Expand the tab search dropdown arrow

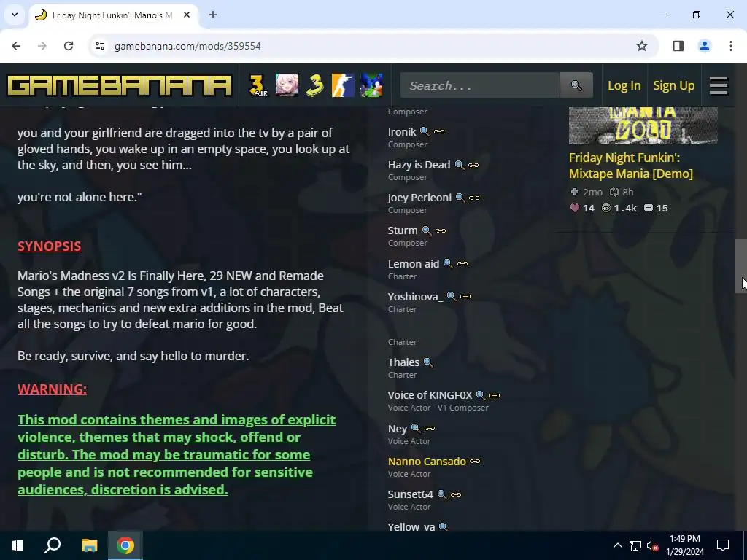[15, 15]
